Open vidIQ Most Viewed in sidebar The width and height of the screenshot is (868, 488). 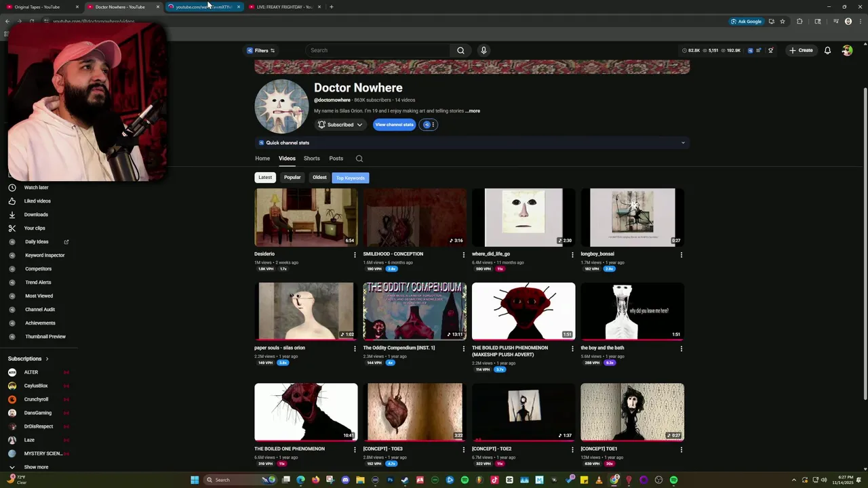pos(39,296)
